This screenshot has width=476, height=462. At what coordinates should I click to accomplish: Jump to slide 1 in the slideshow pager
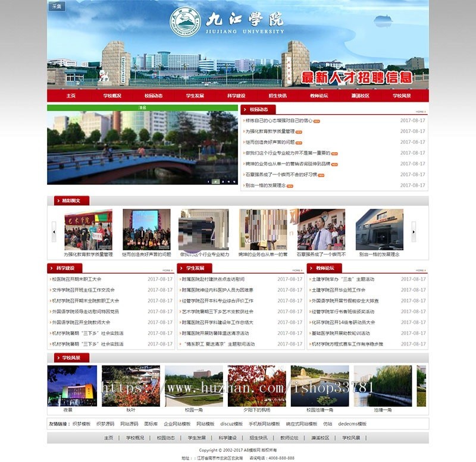[x=208, y=182]
